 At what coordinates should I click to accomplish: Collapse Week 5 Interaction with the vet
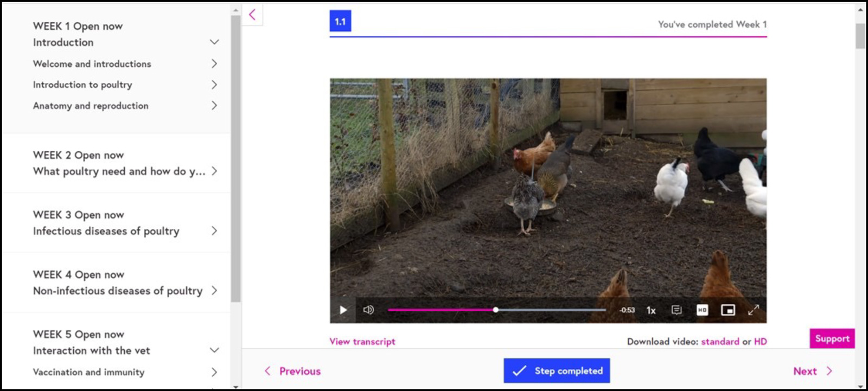click(214, 350)
